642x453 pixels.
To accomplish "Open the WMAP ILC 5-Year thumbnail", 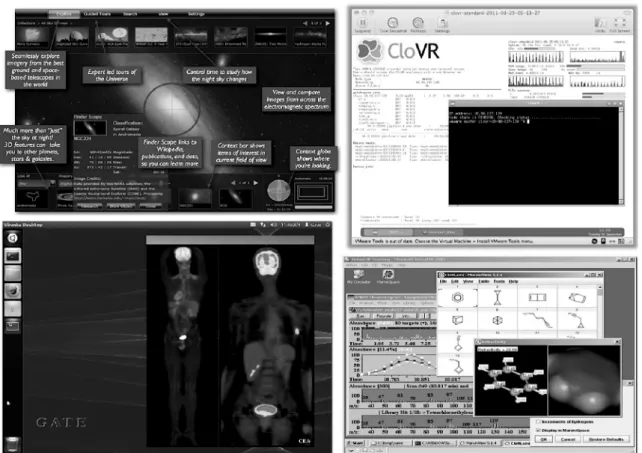I will tap(151, 37).
